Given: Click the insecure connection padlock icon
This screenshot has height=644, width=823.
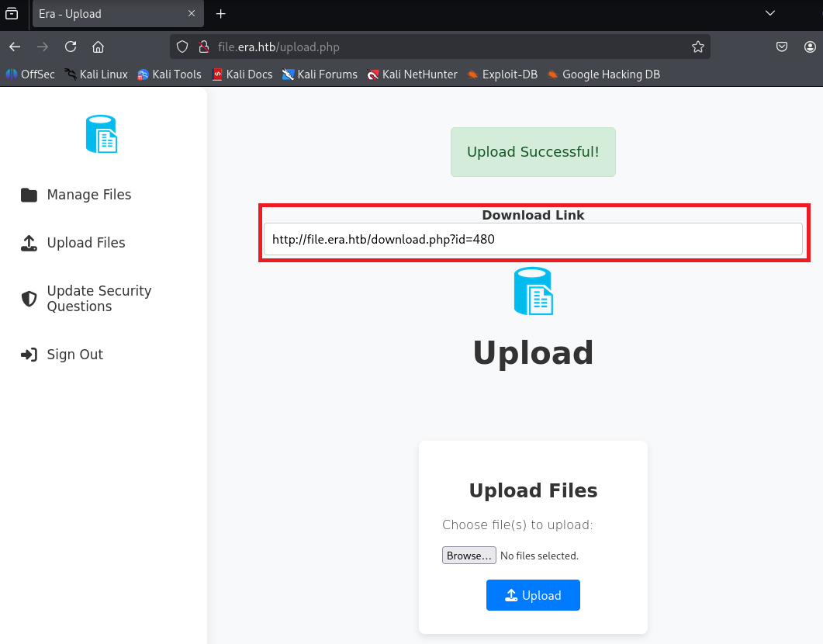Looking at the screenshot, I should [203, 47].
